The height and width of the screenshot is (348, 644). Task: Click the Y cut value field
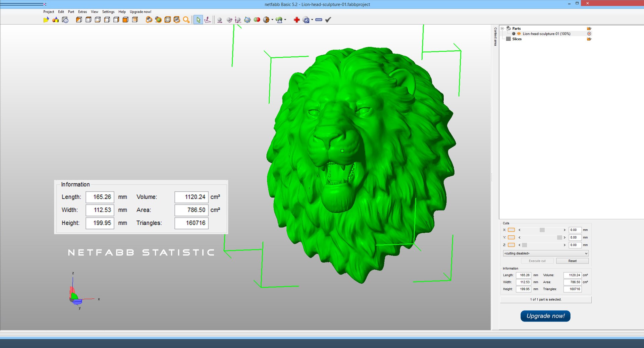tap(575, 237)
